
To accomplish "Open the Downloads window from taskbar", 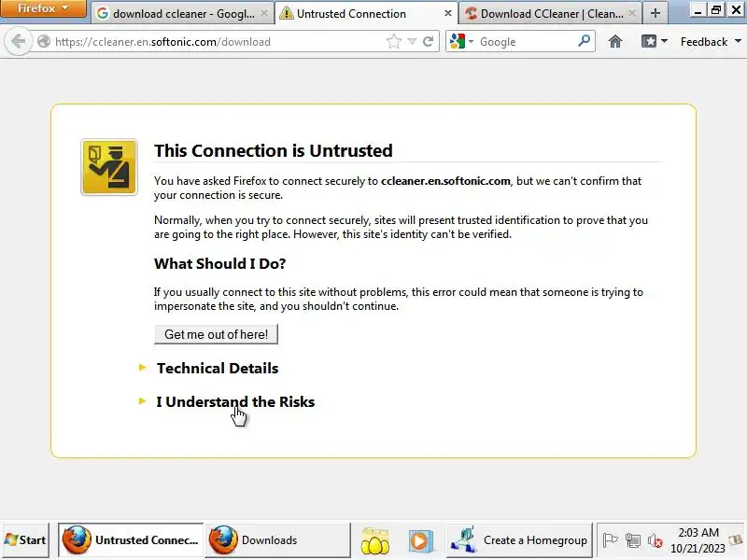I will coord(277,540).
